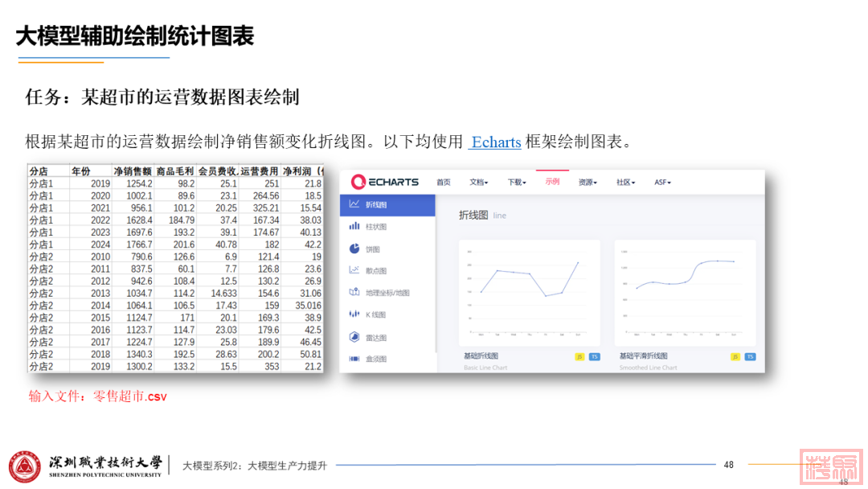The height and width of the screenshot is (489, 868).
Task: Select the radar chart (雷达图) icon
Action: click(x=354, y=337)
